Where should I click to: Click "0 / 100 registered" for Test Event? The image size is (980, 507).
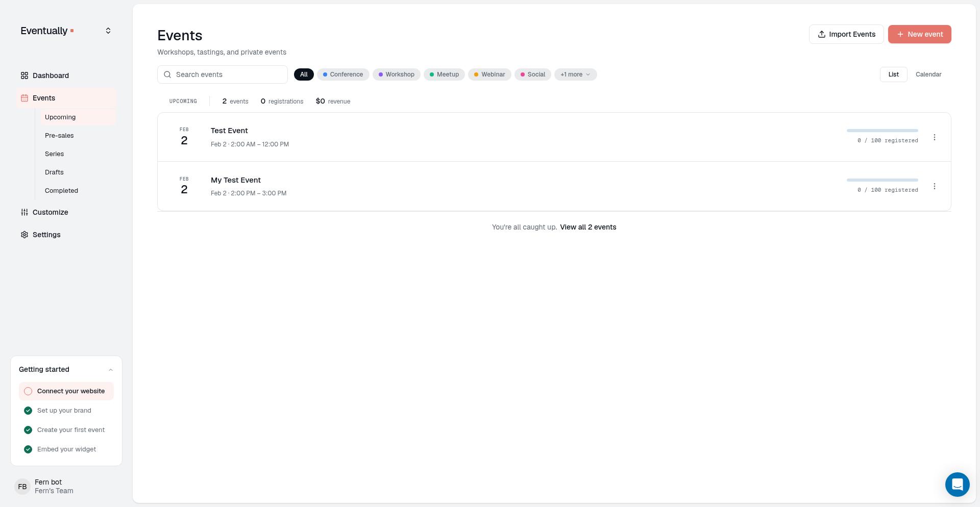[x=888, y=140]
